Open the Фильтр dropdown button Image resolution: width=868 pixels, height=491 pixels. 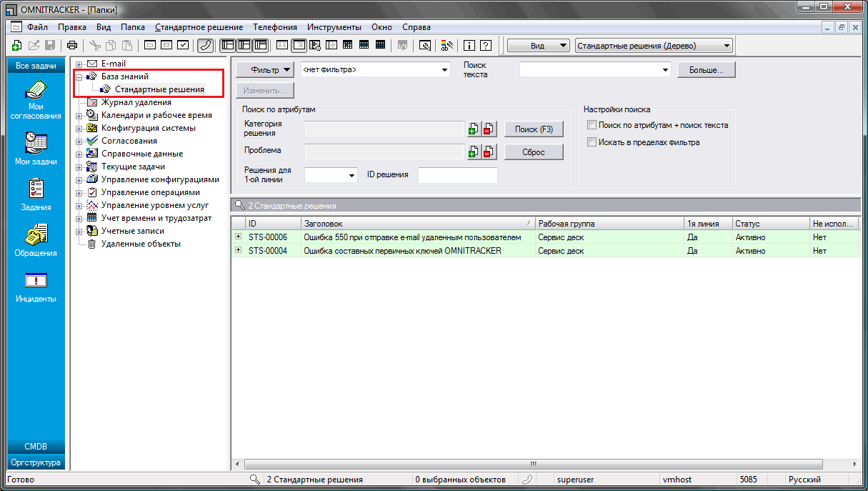(265, 69)
